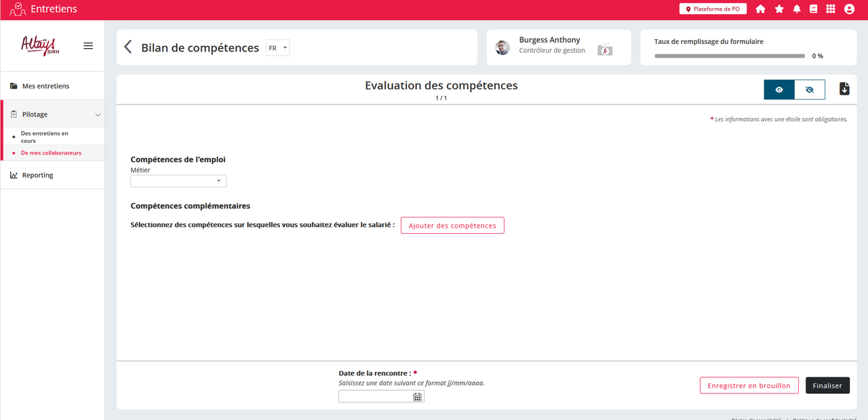Open Mes entretiens in the sidebar
Image resolution: width=868 pixels, height=420 pixels.
(x=45, y=86)
